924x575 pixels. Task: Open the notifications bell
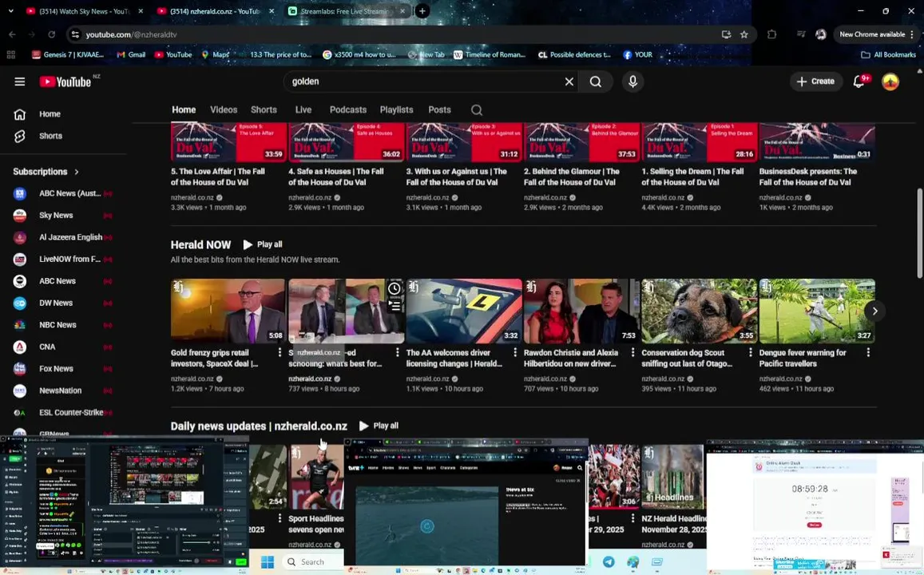(859, 82)
